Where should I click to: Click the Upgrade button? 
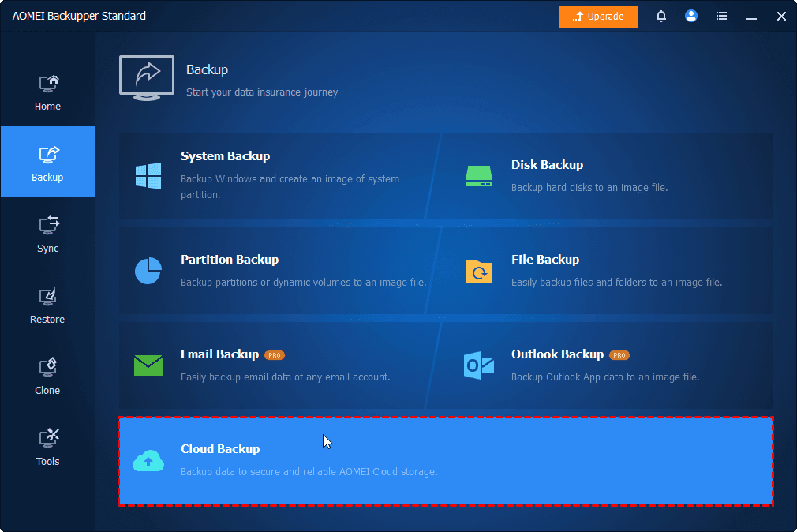[598, 17]
